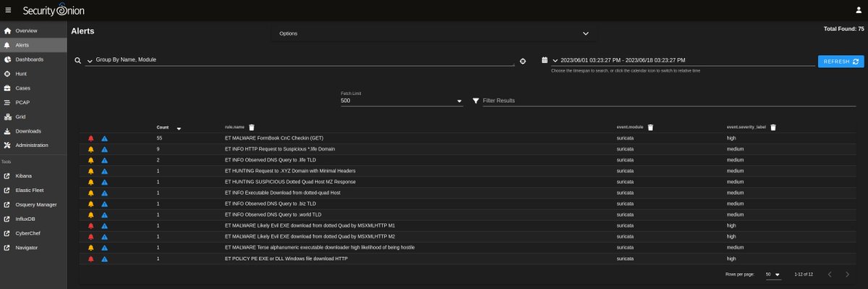
Task: Escalate the FormBook CnC Checkin alert with its triangle
Action: (104, 138)
